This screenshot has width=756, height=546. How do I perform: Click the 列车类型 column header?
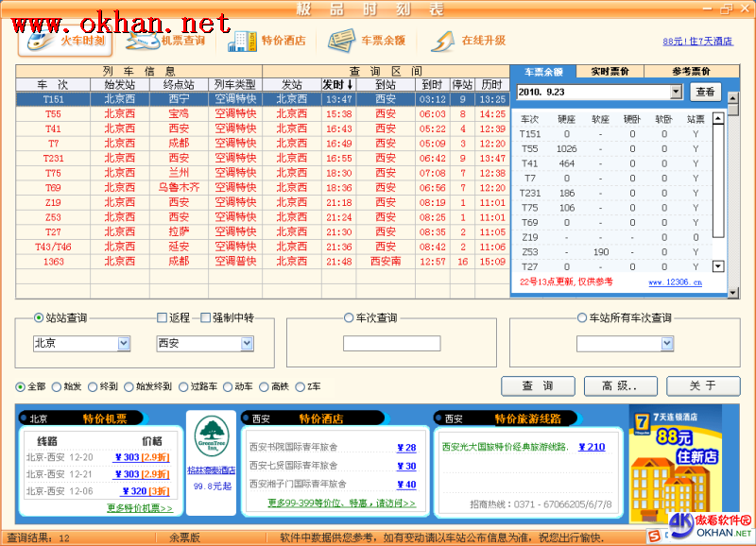235,85
